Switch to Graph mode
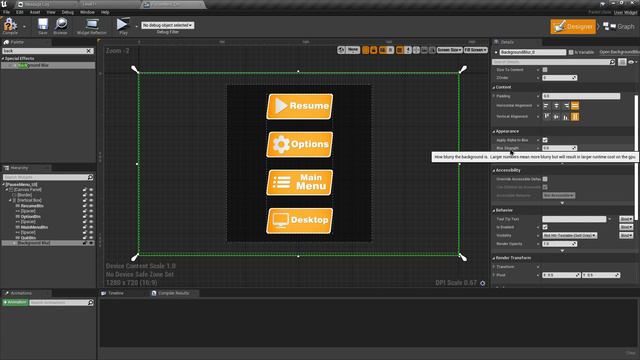Image resolution: width=640 pixels, height=360 pixels. 619,27
